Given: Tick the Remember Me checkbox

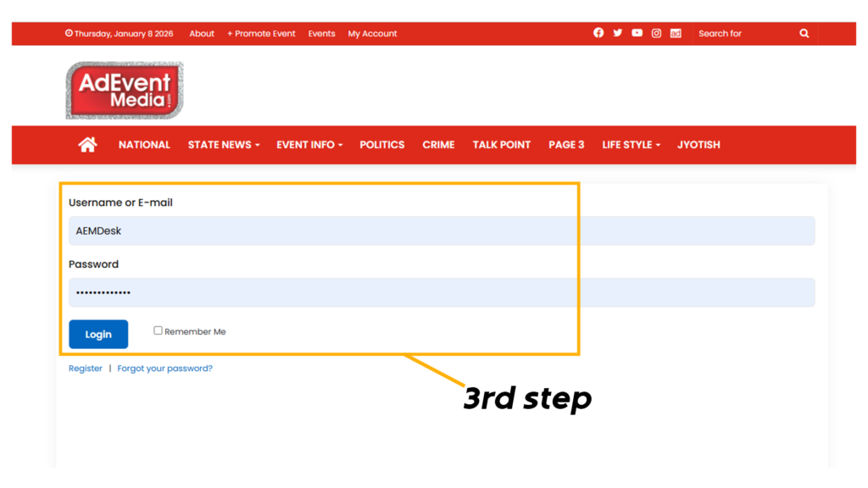Looking at the screenshot, I should point(158,330).
